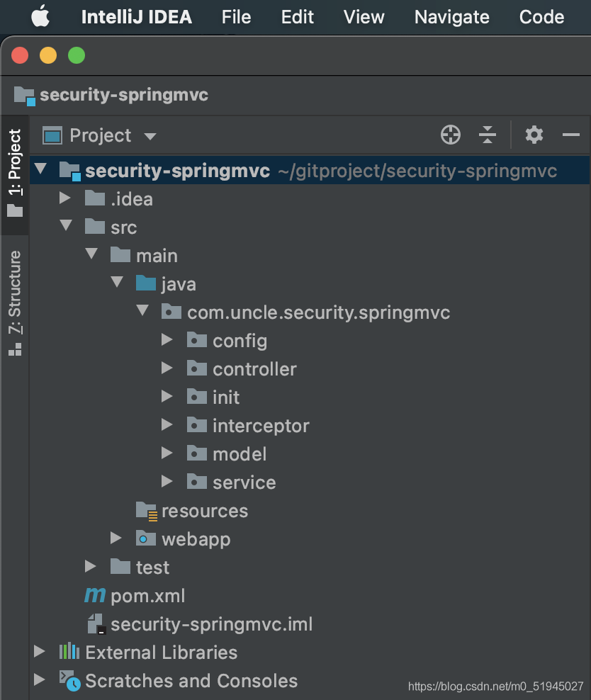Image resolution: width=591 pixels, height=700 pixels.
Task: Select the security-springmvc.iml file
Action: [x=211, y=624]
